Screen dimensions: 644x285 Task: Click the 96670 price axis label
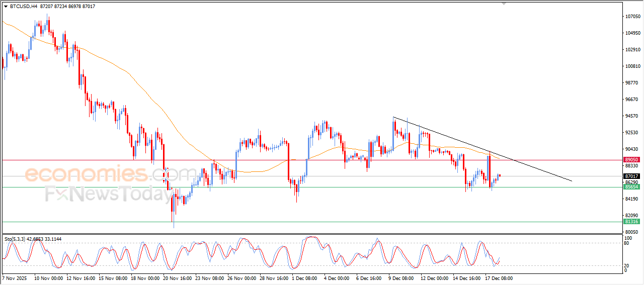(632, 100)
